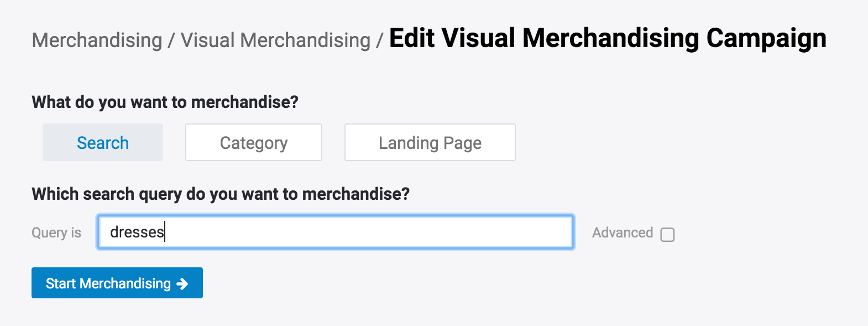The width and height of the screenshot is (868, 326).
Task: Click 'Which search query' heading text
Action: [x=220, y=194]
